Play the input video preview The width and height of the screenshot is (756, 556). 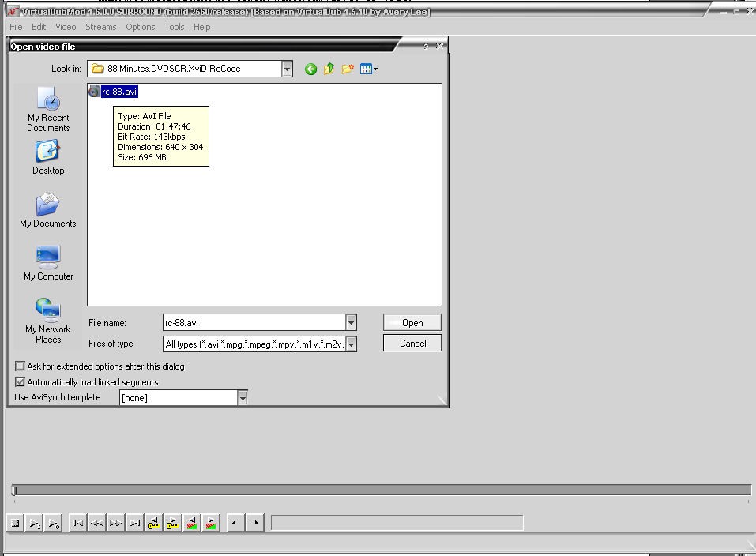34,523
